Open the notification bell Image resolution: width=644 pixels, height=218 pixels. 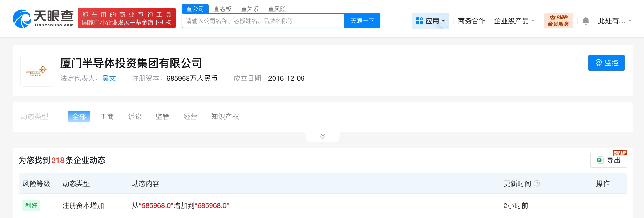(585, 21)
